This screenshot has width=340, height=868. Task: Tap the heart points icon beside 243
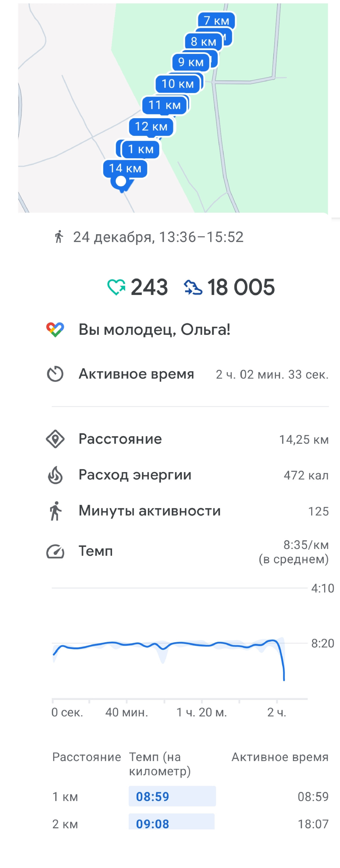[116, 287]
